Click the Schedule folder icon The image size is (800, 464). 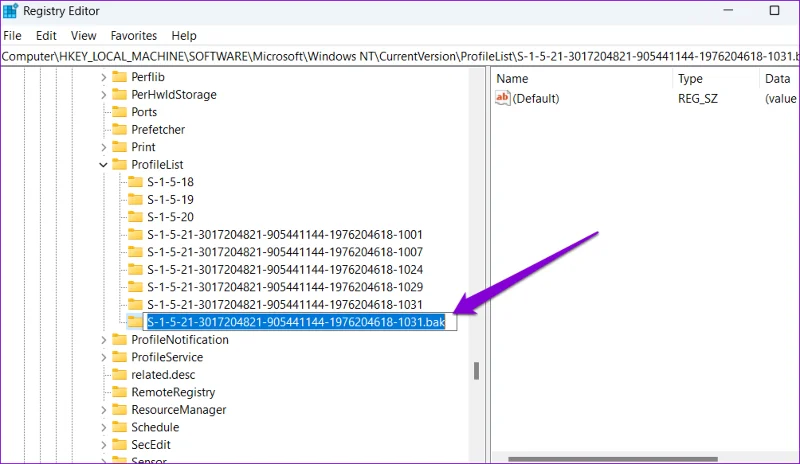[x=119, y=427]
